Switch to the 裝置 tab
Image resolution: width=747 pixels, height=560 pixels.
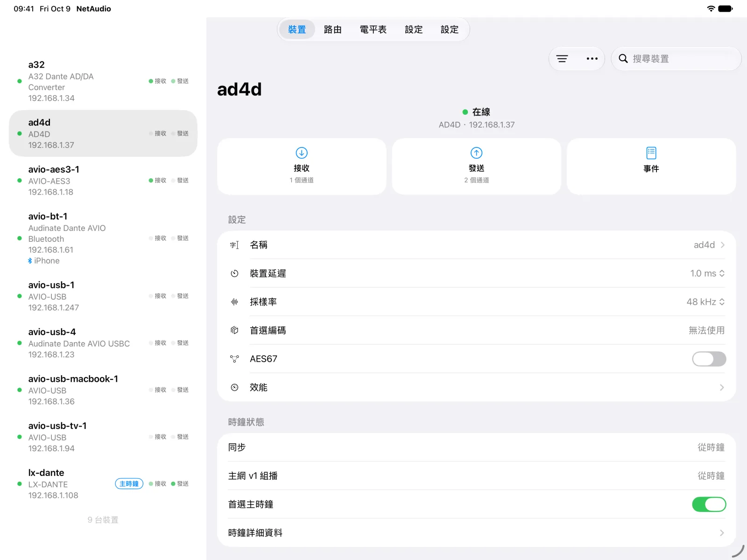pos(297,29)
